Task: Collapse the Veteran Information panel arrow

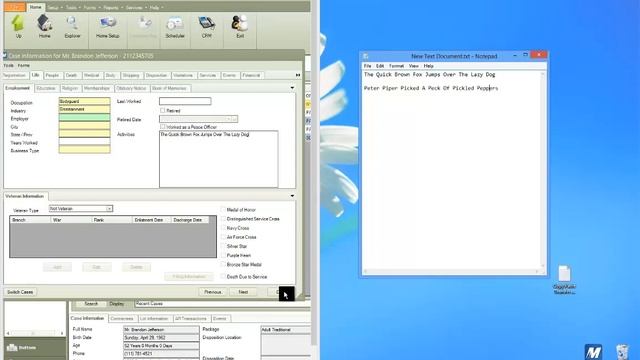Action: 292,196
